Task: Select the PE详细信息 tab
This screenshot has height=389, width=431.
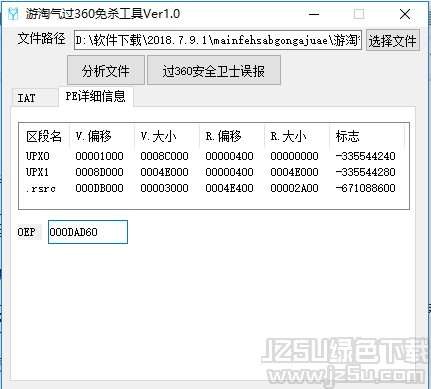Action: click(96, 96)
